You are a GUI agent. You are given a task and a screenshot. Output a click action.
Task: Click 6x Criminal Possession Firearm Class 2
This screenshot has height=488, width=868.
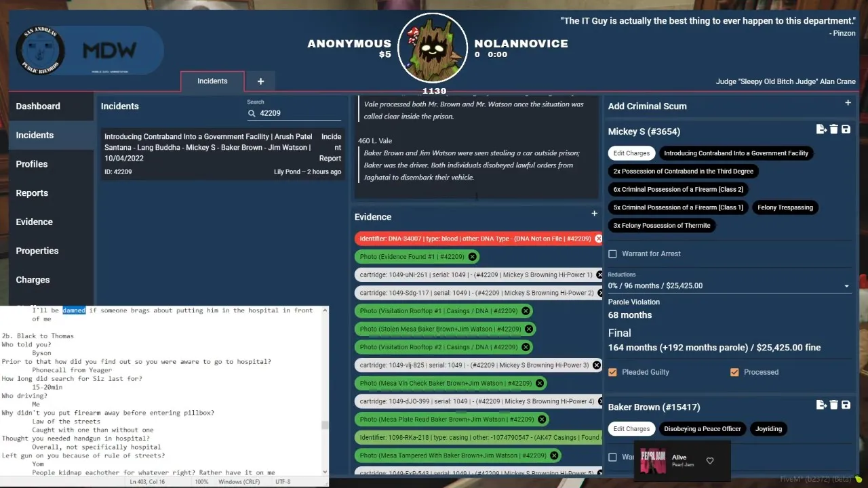[x=678, y=189]
